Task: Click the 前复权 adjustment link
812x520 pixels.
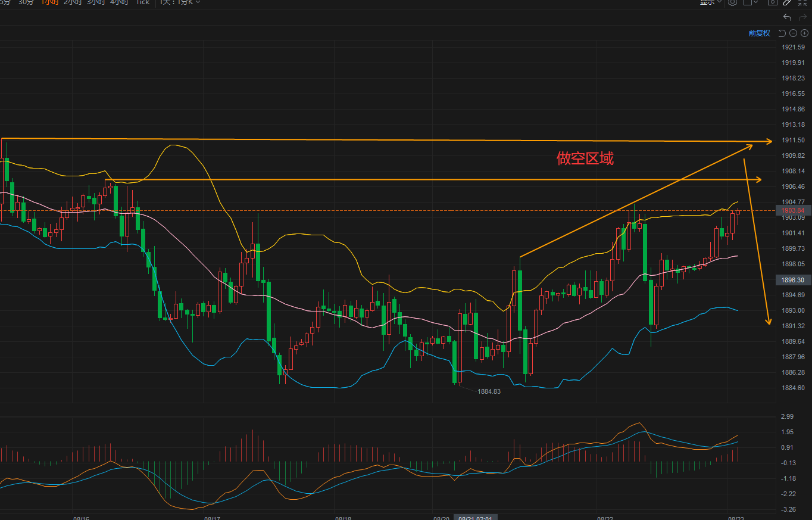Action: coord(759,33)
